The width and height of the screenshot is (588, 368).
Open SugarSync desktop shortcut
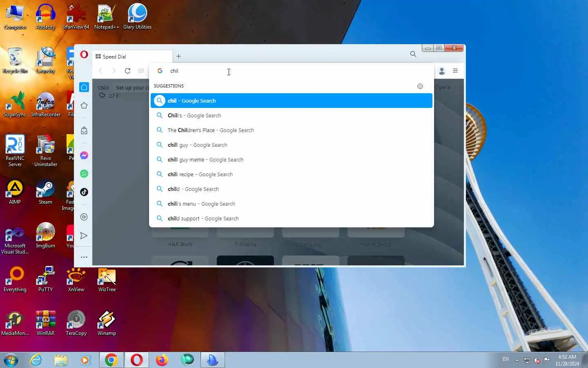point(15,104)
